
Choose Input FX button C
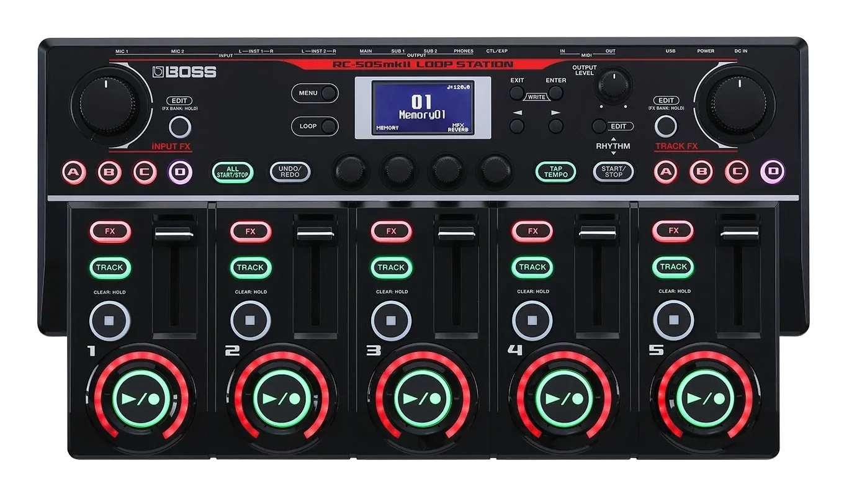click(145, 172)
